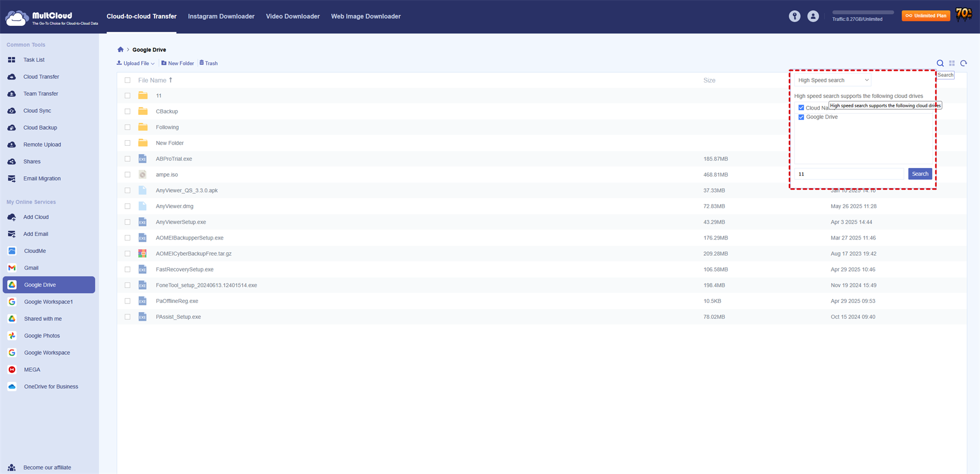Click the Shares sidebar icon

[x=11, y=162]
